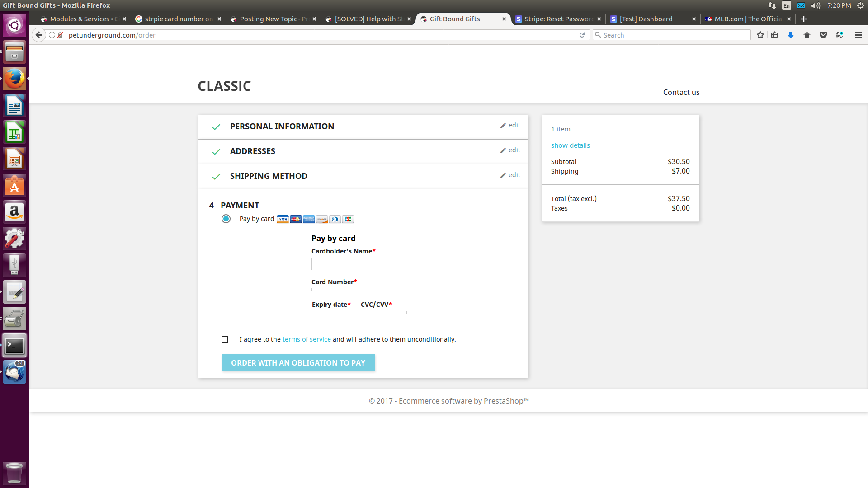Image resolution: width=868 pixels, height=488 pixels.
Task: Edit the Shipping Method step
Action: [x=510, y=175]
